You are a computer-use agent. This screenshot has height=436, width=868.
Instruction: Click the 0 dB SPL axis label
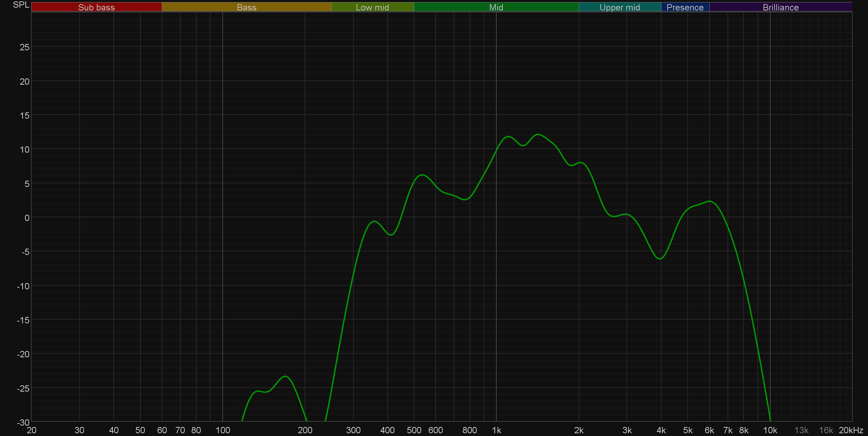[27, 218]
